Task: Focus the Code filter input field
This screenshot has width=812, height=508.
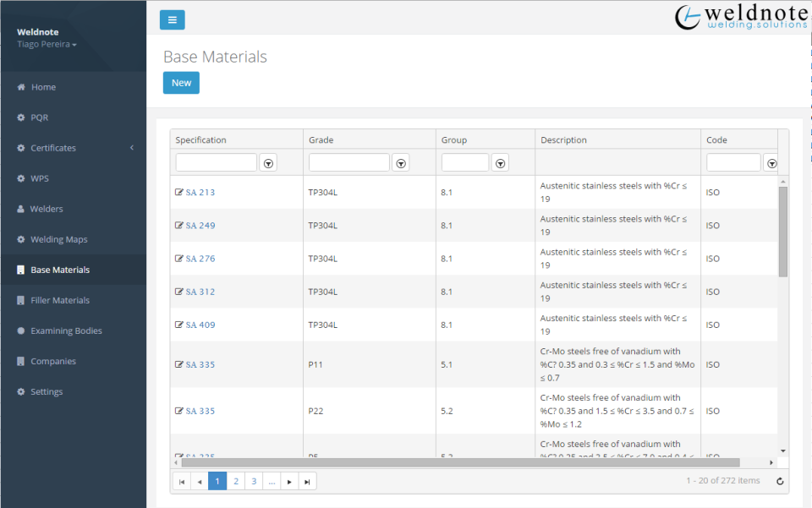Action: point(733,162)
